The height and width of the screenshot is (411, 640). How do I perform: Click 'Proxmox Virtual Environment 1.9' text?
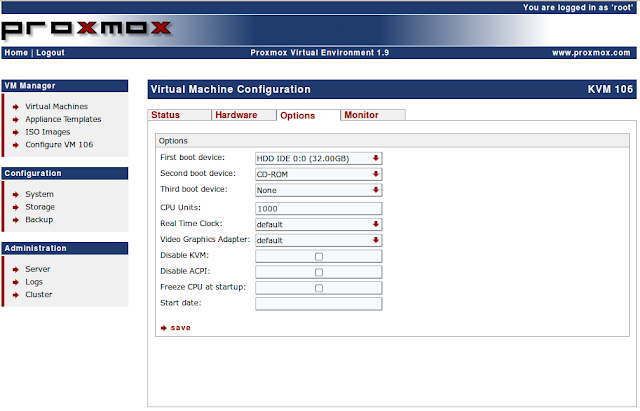320,53
